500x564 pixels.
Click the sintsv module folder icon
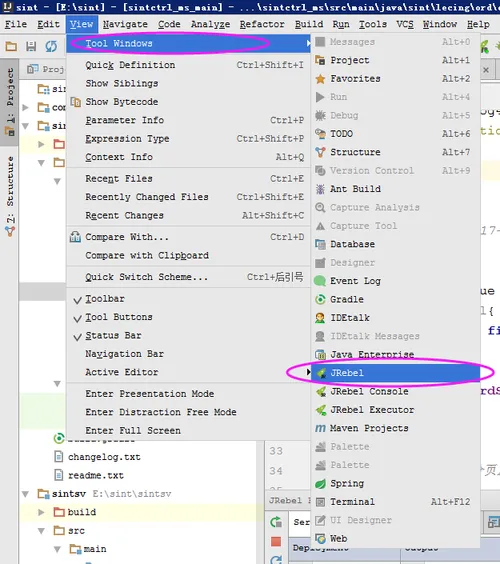coord(44,494)
